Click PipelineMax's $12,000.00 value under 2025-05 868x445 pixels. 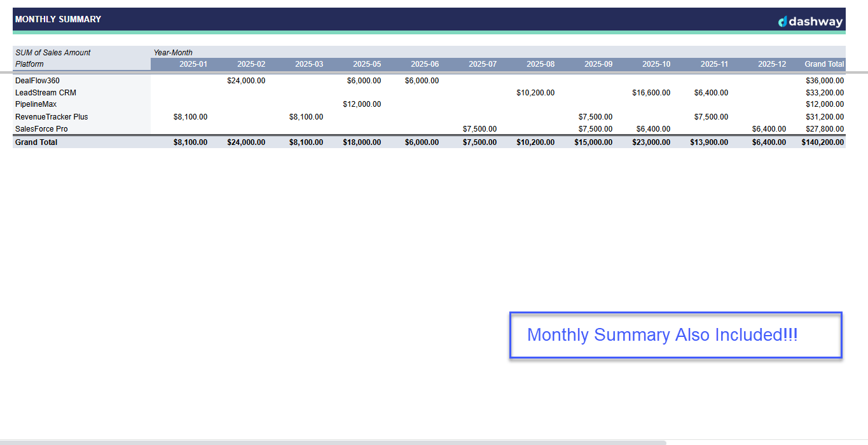(x=362, y=104)
